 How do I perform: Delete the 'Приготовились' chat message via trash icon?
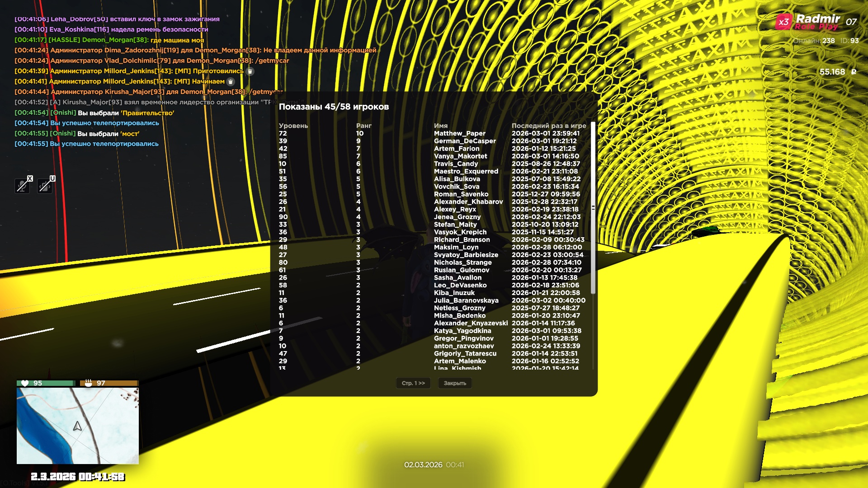tap(250, 71)
